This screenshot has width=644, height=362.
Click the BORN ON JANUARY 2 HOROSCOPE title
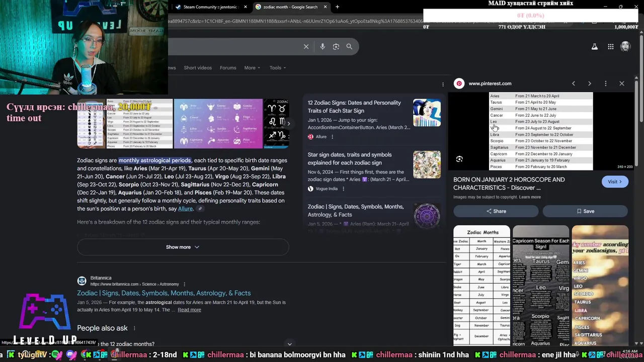click(509, 184)
